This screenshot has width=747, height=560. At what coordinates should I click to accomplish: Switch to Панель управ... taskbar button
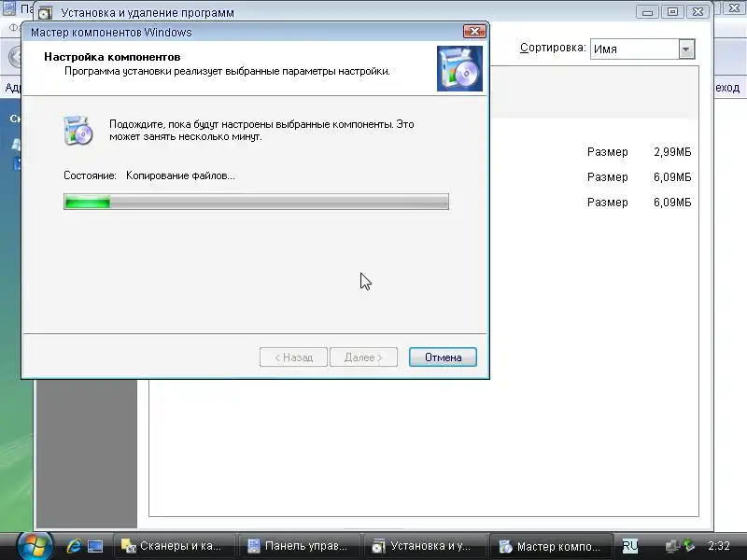point(299,546)
